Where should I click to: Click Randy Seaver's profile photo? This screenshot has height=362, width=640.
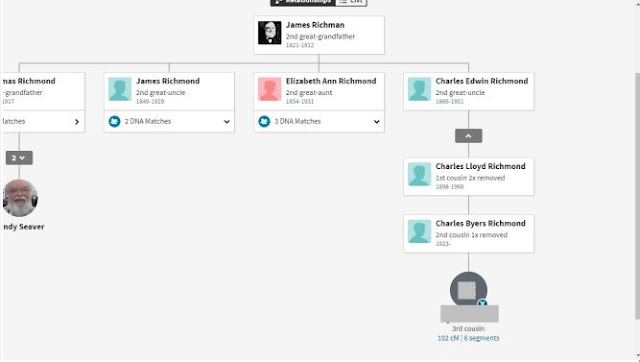(x=20, y=198)
